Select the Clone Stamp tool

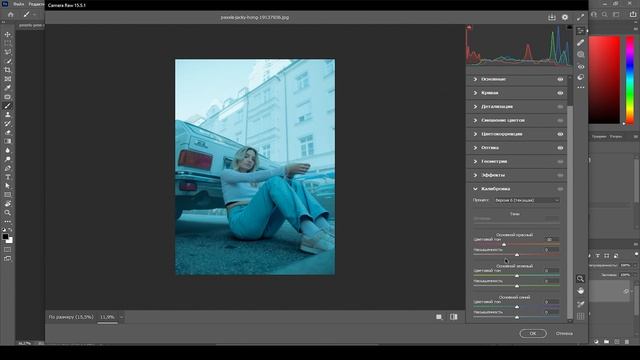tap(7, 115)
